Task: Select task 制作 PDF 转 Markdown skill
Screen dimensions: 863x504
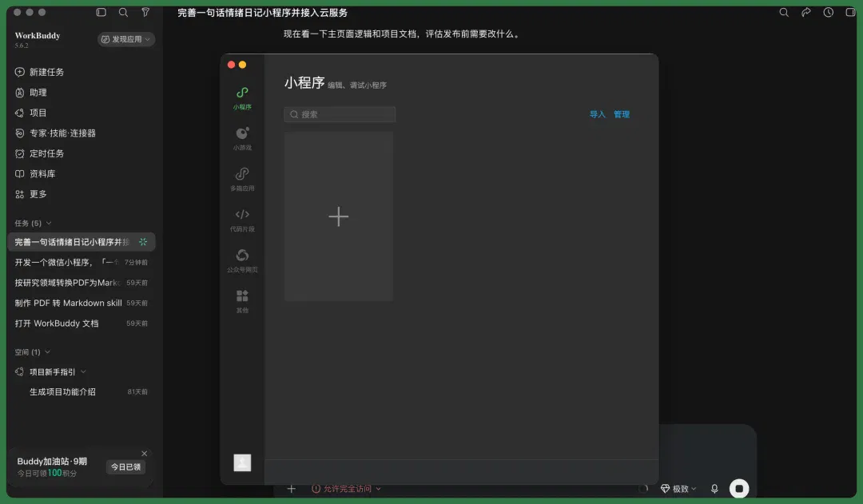Action: point(82,304)
